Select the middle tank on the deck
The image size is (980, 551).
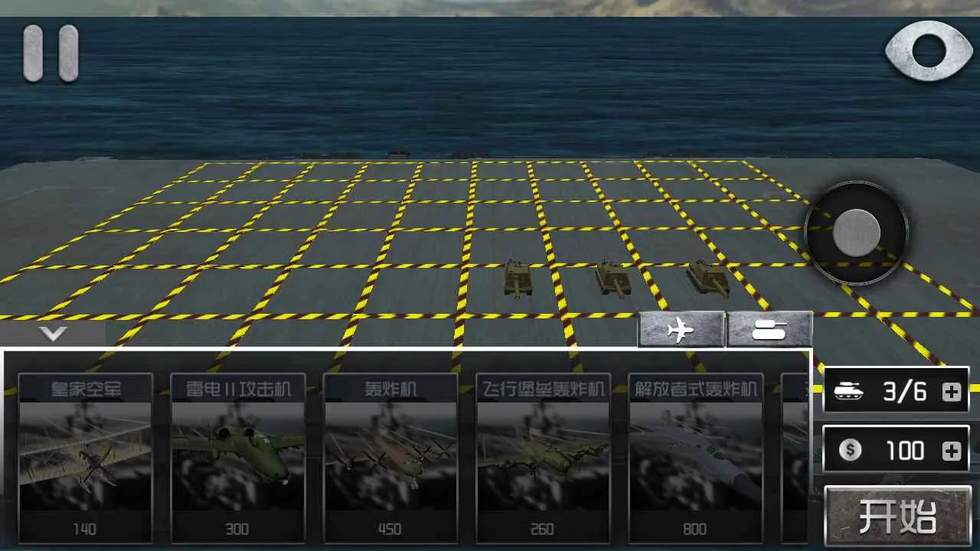(613, 277)
